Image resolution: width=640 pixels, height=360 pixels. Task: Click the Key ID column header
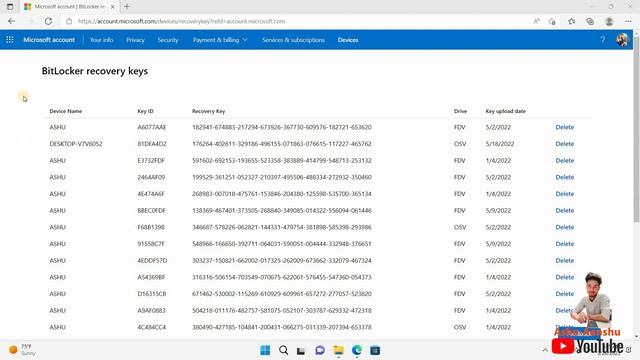145,111
